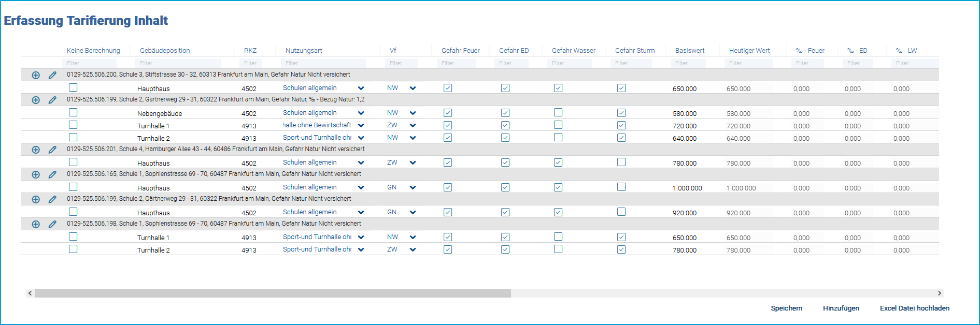Click Excel Datei hochladen button
Viewport: 980px width, 325px height.
914,308
